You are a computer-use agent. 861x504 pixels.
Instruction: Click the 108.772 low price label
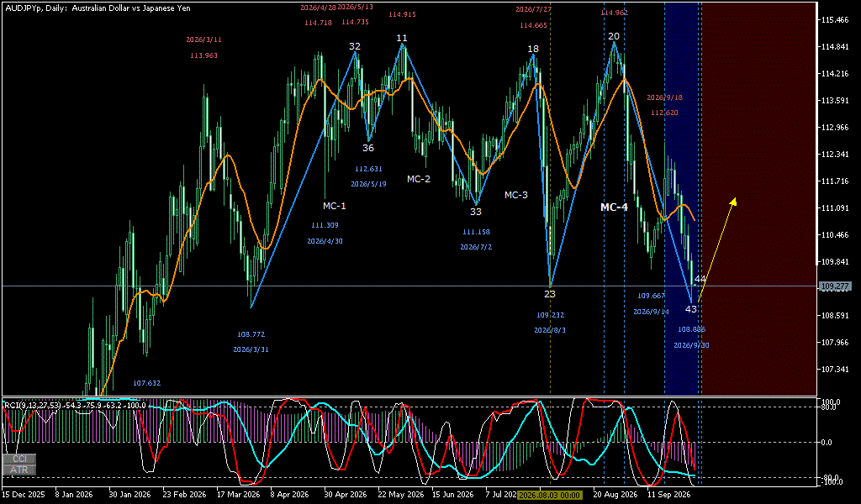tap(251, 334)
